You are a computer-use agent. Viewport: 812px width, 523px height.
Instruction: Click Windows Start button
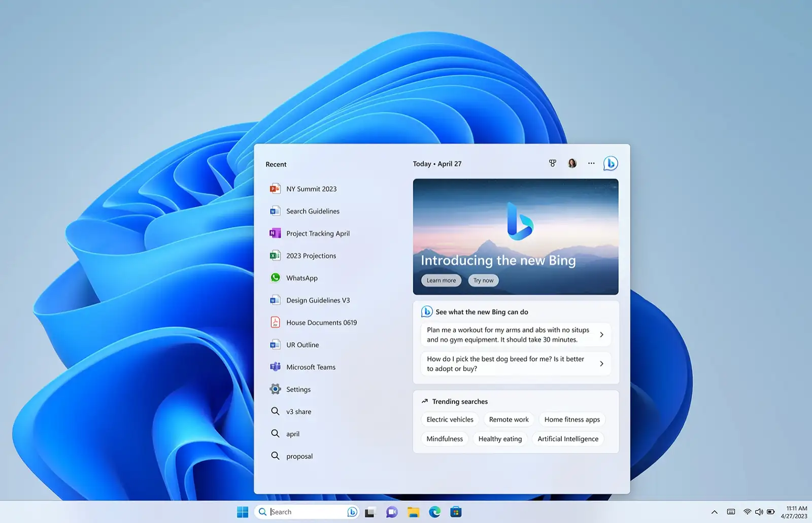click(243, 512)
